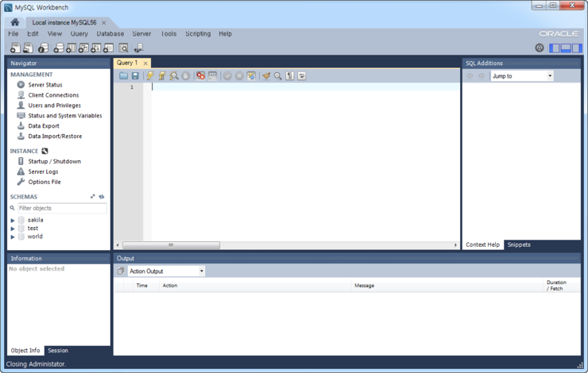The image size is (588, 373).
Task: Open Options File
Action: (44, 182)
